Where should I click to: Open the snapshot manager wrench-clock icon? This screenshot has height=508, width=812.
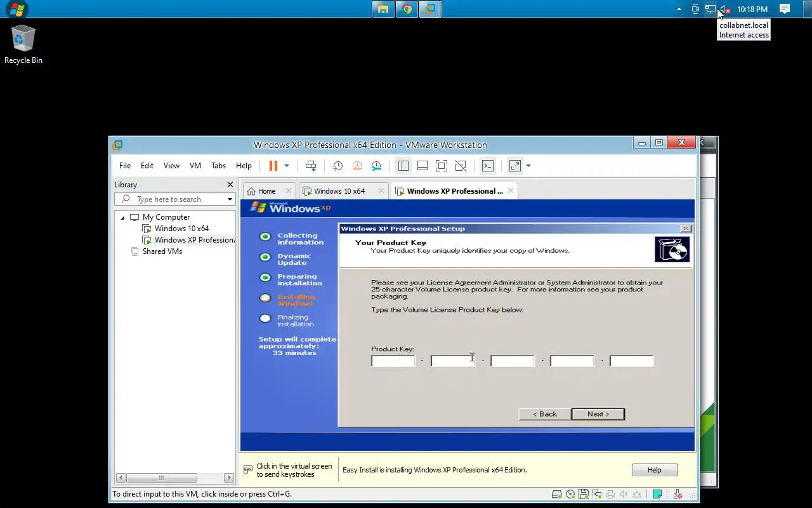point(376,166)
